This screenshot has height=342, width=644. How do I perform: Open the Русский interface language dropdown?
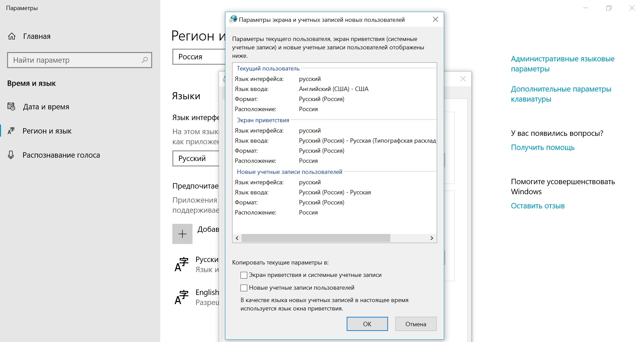(x=196, y=158)
